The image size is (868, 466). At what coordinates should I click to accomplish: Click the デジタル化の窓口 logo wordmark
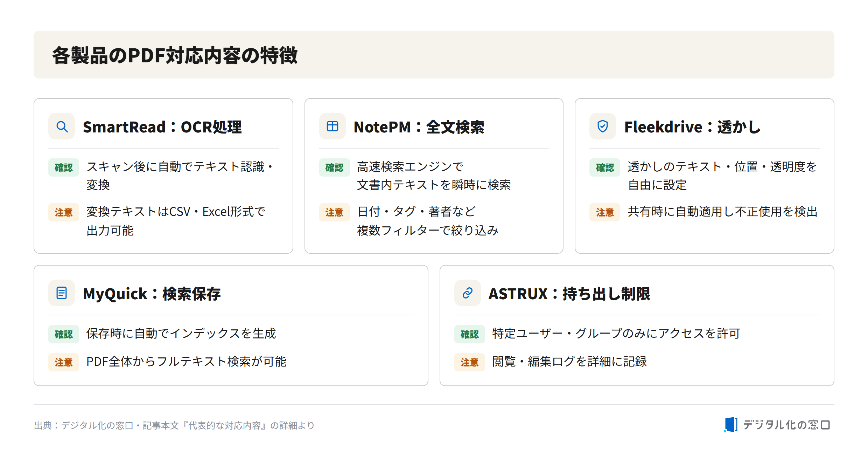786,425
